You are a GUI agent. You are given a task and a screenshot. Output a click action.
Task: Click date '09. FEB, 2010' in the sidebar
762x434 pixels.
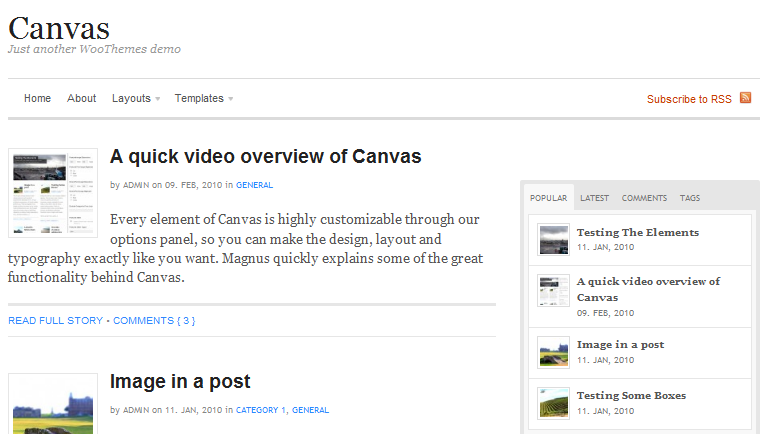[606, 313]
